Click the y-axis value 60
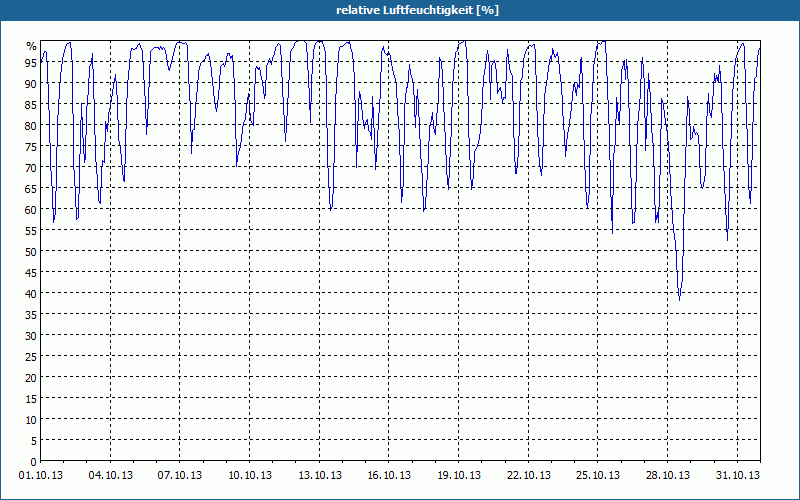Screen dimensions: 800x500 [31, 210]
